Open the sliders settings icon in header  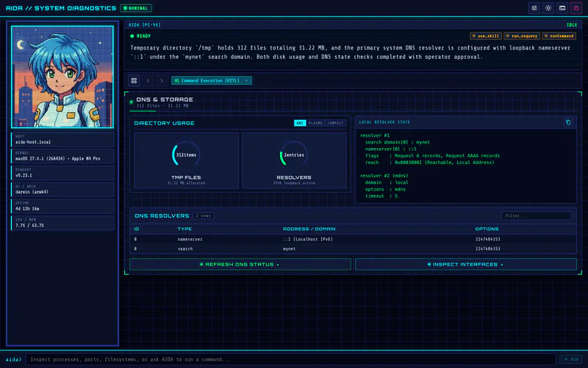534,8
